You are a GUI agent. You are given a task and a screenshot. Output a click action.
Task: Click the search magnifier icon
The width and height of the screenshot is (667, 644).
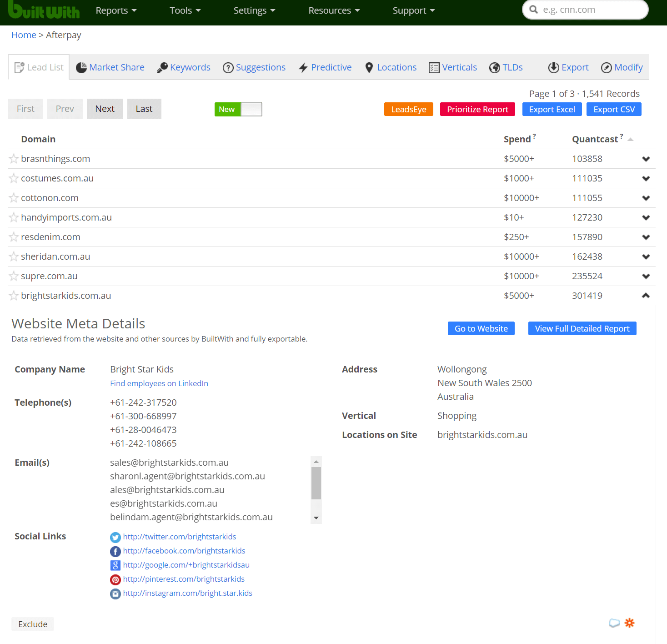pos(534,10)
